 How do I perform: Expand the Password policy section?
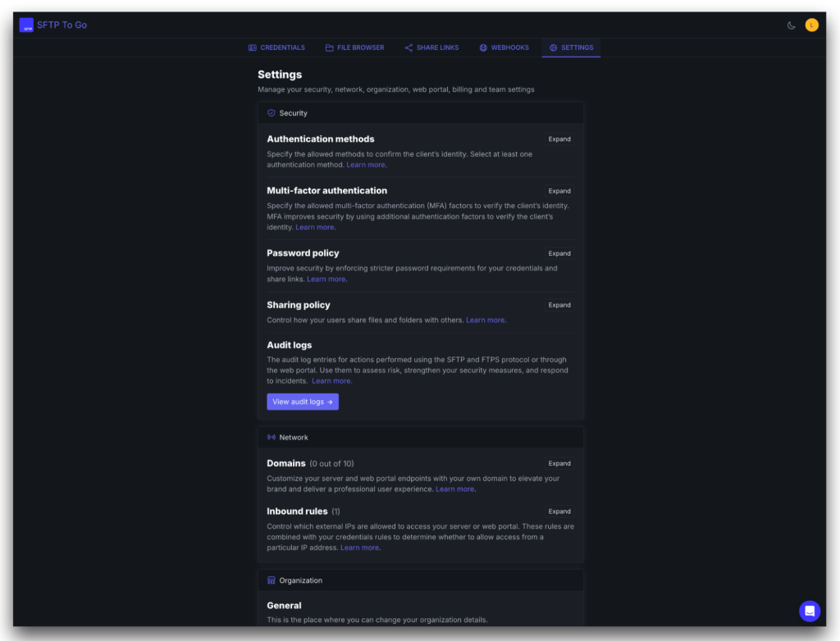559,253
